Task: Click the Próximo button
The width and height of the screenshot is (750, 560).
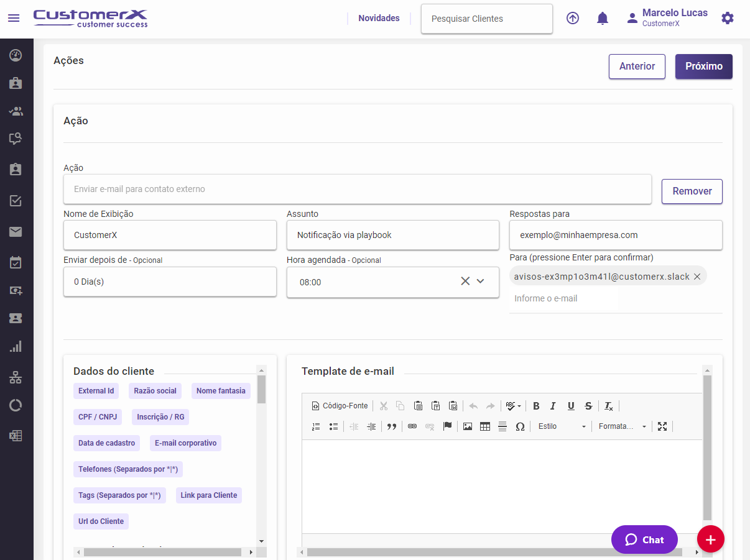Action: coord(703,67)
